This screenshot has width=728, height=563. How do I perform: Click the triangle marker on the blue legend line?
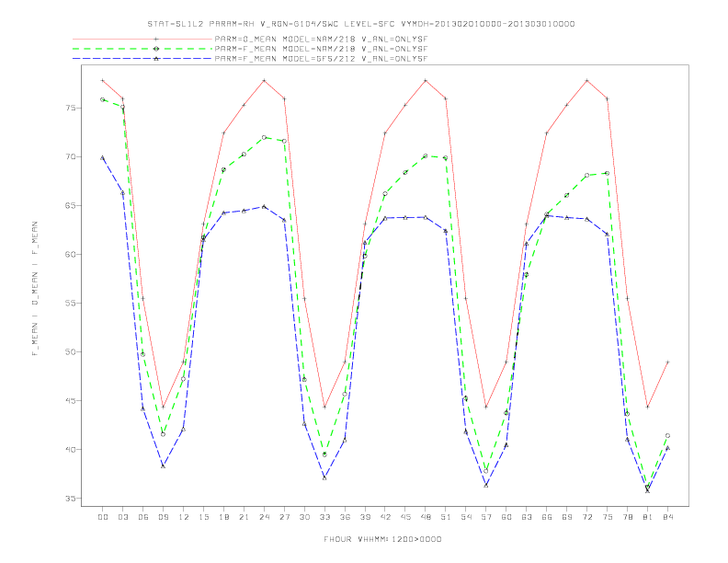tap(156, 59)
